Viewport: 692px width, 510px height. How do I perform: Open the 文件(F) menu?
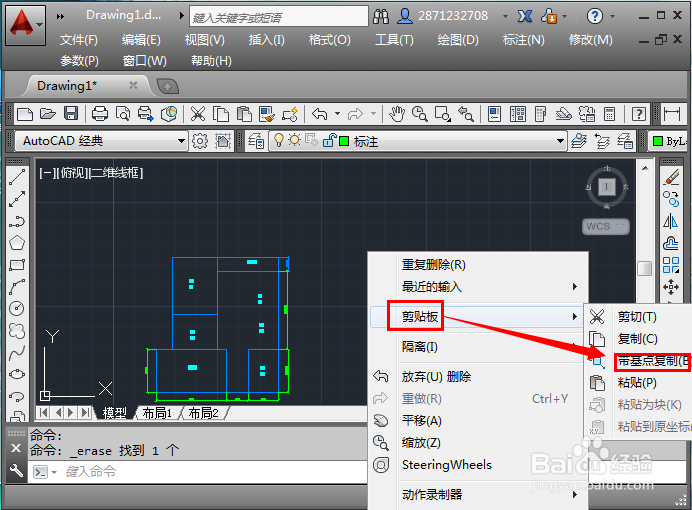tap(79, 40)
